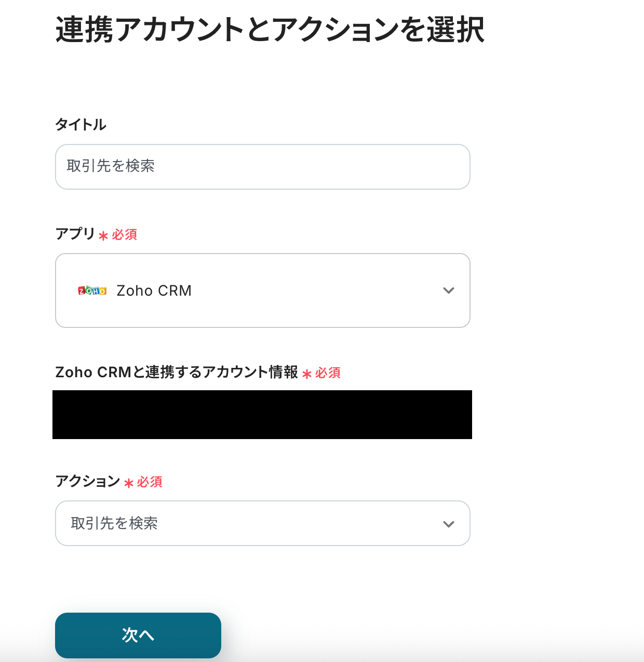Click the red asterisk beside アクション
Screen dimensions: 644x662
pos(129,483)
